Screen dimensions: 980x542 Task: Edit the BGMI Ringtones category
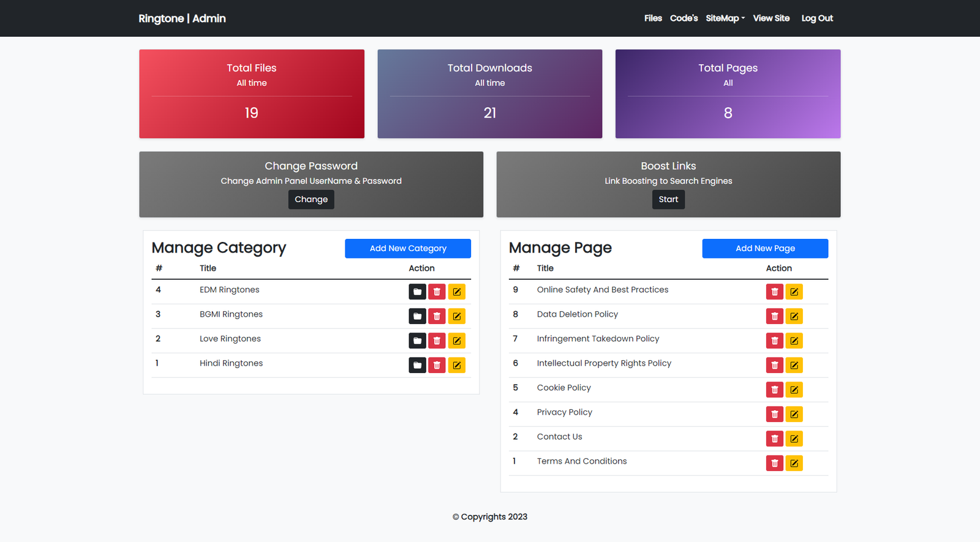[x=456, y=316]
